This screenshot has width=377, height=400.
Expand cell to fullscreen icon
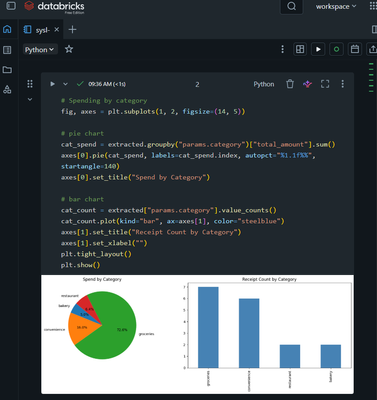(x=325, y=84)
